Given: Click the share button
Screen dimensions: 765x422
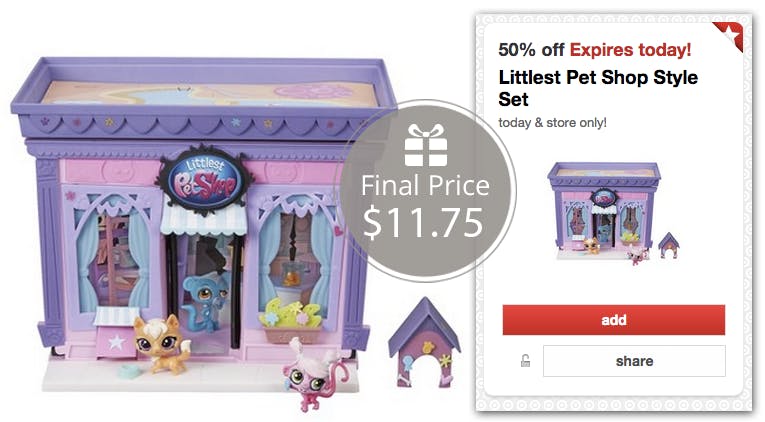Looking at the screenshot, I should coord(634,361).
